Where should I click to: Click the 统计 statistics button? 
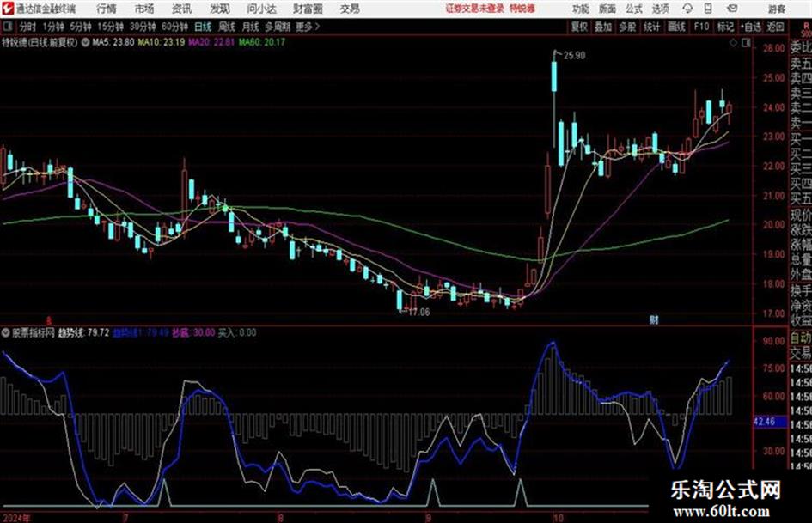click(x=651, y=27)
